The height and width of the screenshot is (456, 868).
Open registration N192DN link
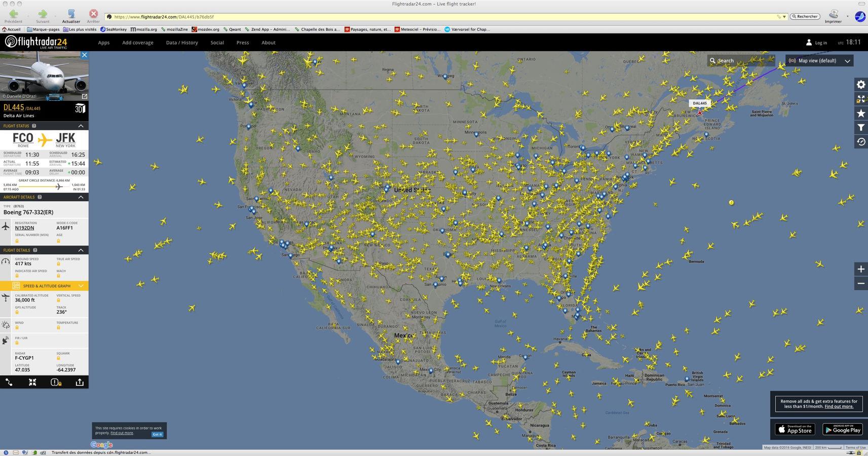click(24, 228)
